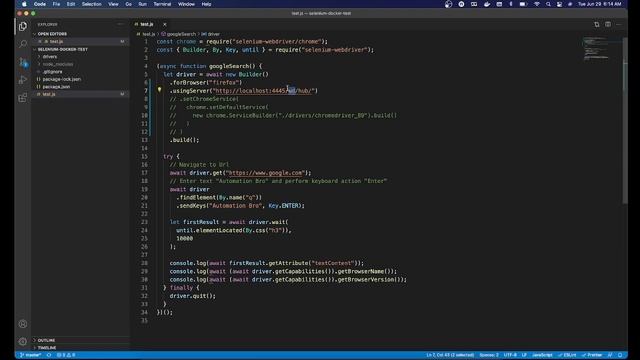Click the feedback icon in status bar
This screenshot has height=360, width=640.
610,355
